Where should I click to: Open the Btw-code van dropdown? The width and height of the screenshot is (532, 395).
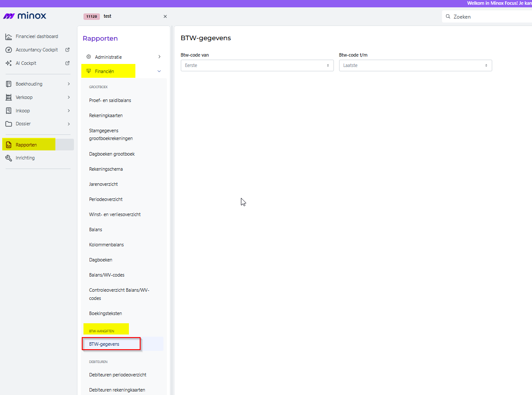[257, 65]
